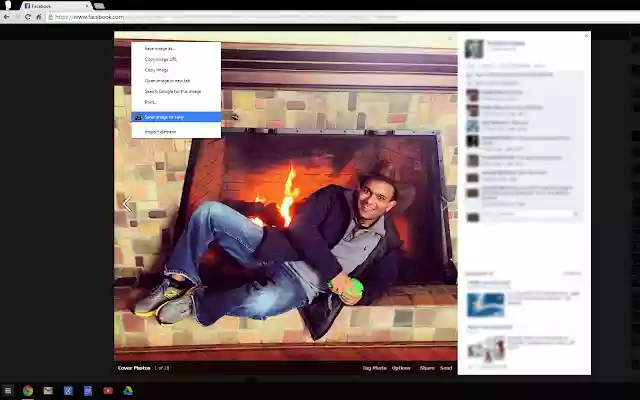Image resolution: width=640 pixels, height=400 pixels.
Task: Click the green padlock security icon
Action: coord(51,17)
